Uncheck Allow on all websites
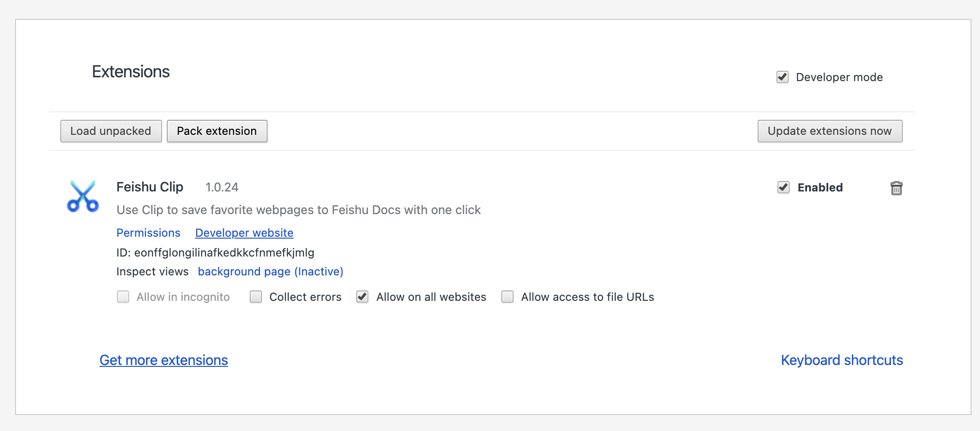The height and width of the screenshot is (431, 980). pos(362,297)
